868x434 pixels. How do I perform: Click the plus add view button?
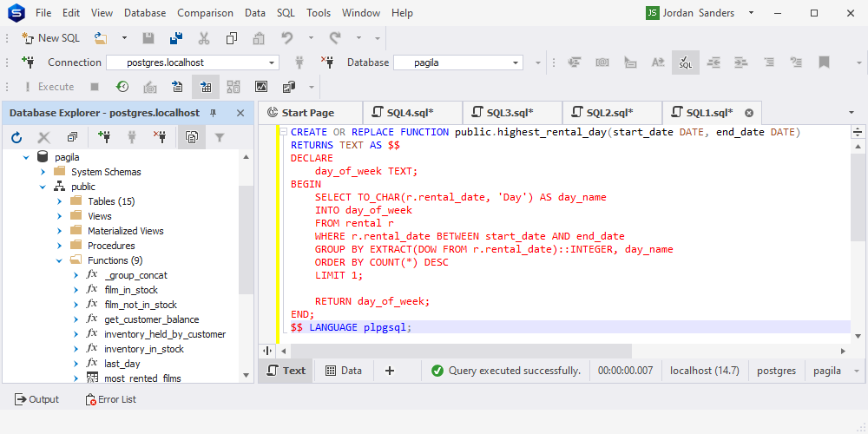tap(390, 371)
